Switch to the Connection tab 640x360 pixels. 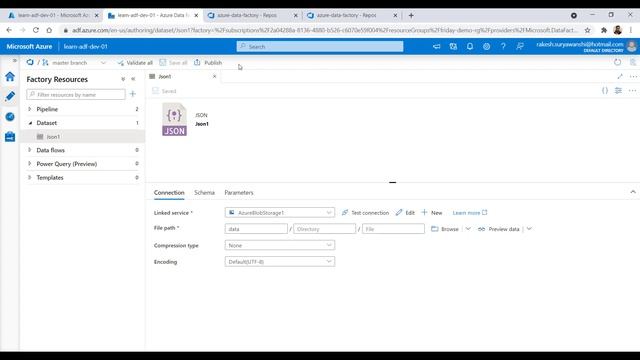click(169, 193)
